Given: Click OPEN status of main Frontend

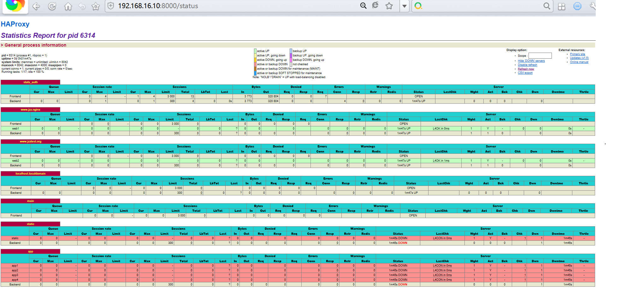Looking at the screenshot, I should [413, 216].
